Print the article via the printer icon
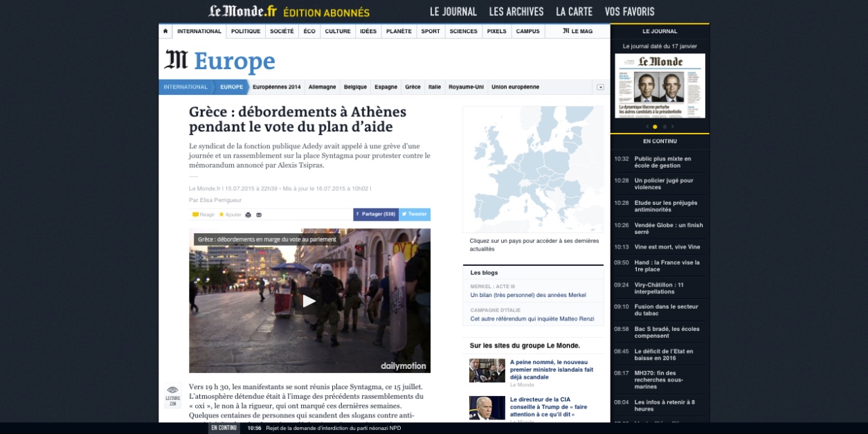868x434 pixels. click(248, 215)
